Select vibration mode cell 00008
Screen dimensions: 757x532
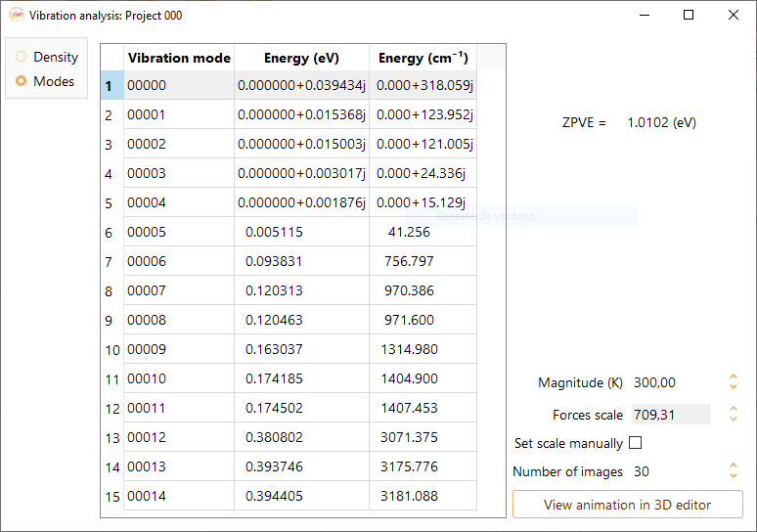[x=179, y=320]
